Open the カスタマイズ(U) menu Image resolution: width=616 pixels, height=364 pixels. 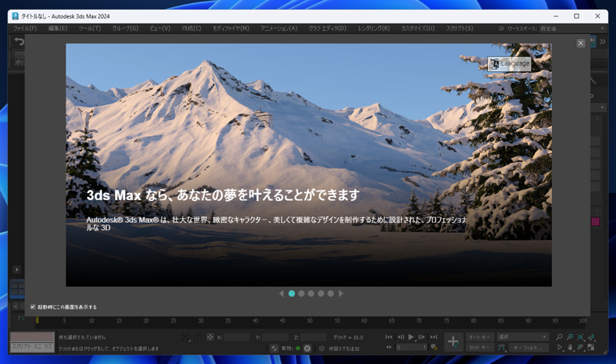[x=417, y=28]
